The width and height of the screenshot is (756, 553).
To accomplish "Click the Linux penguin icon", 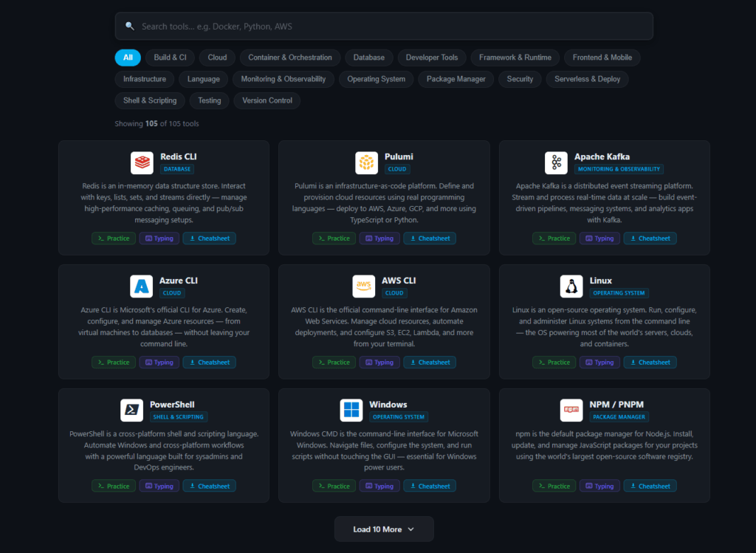I will click(x=571, y=286).
